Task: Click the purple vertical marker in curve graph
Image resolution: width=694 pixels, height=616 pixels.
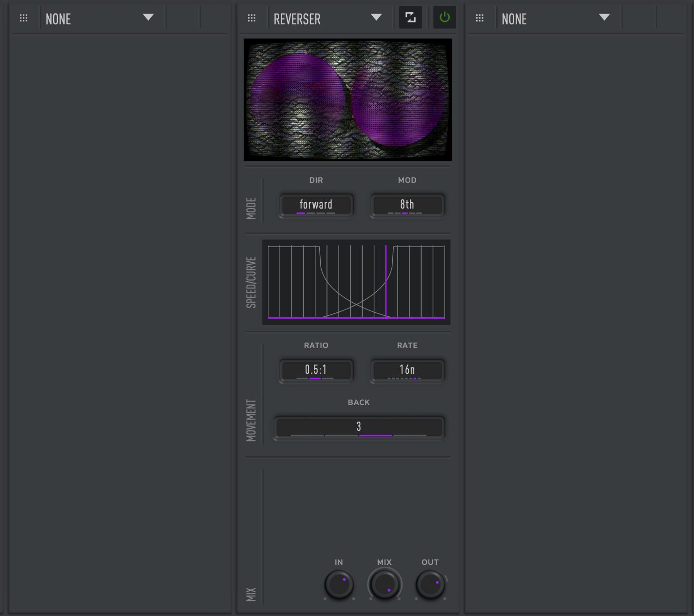Action: coord(386,282)
